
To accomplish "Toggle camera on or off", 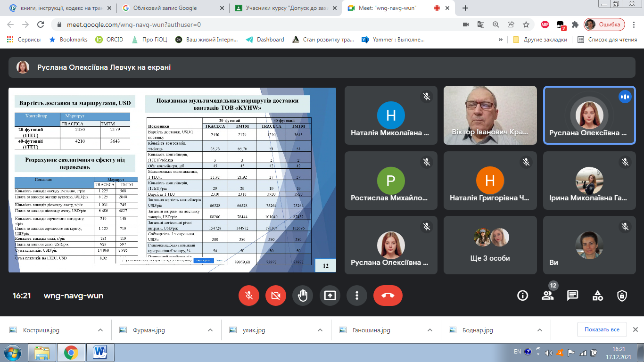I will click(x=276, y=296).
